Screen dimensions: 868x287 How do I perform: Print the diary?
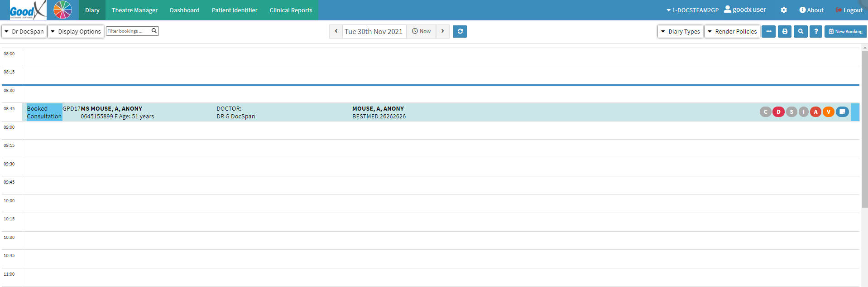(x=785, y=31)
